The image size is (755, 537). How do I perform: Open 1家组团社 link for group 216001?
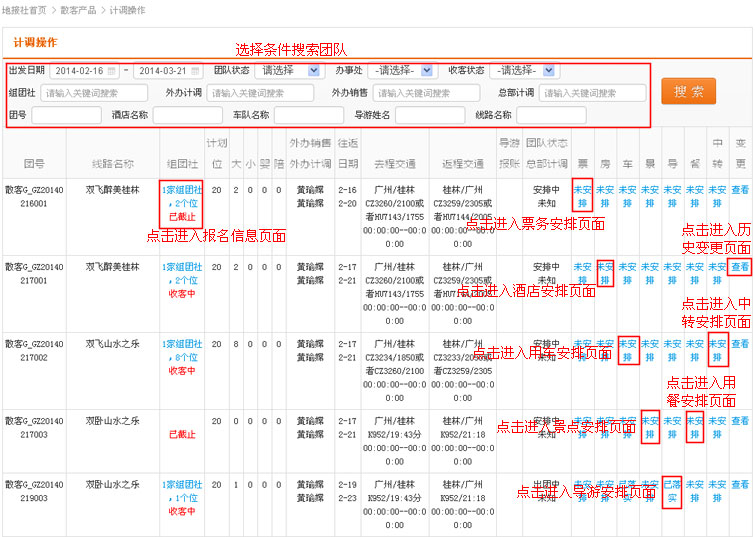click(181, 189)
